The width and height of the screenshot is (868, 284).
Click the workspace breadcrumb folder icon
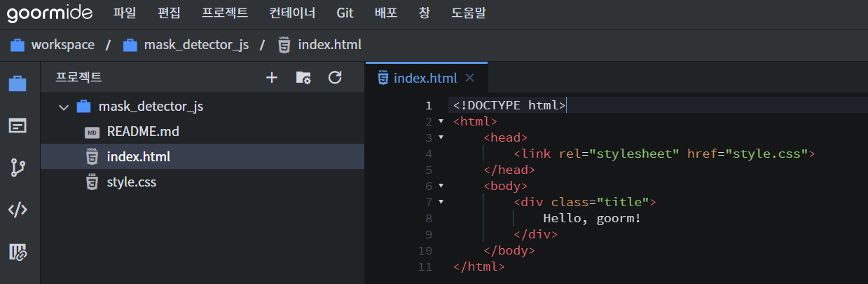click(x=18, y=45)
